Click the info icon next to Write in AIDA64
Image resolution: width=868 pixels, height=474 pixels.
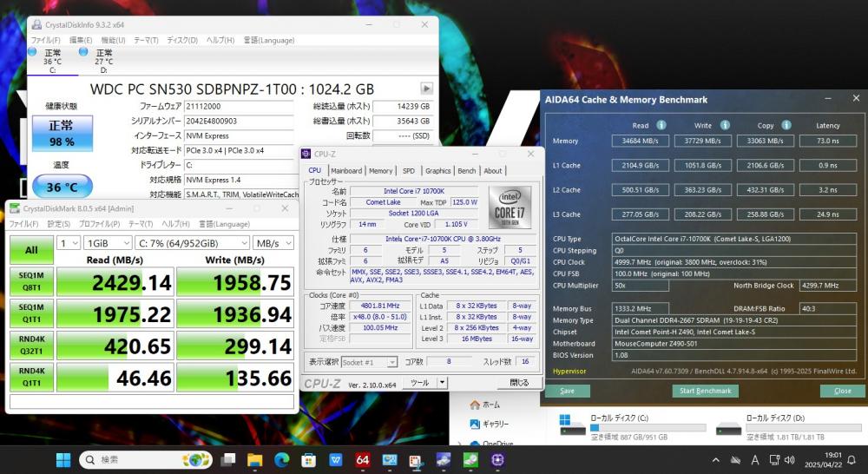pos(725,125)
